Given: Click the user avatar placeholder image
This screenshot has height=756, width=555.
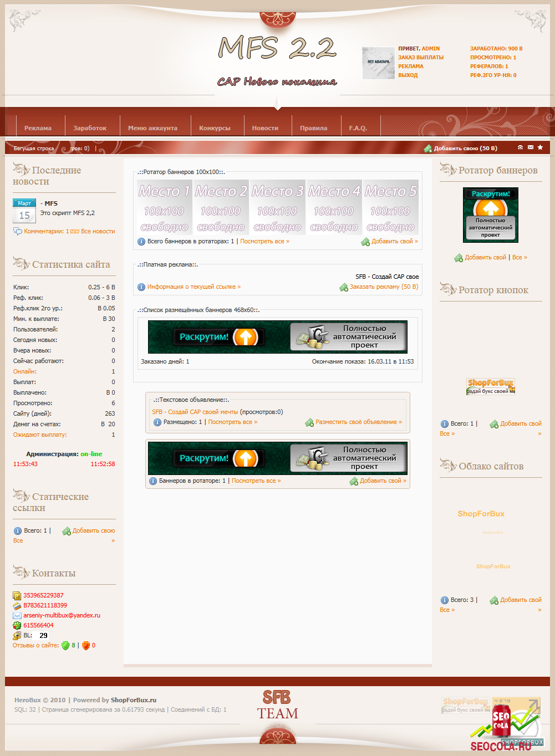Looking at the screenshot, I should 378,63.
